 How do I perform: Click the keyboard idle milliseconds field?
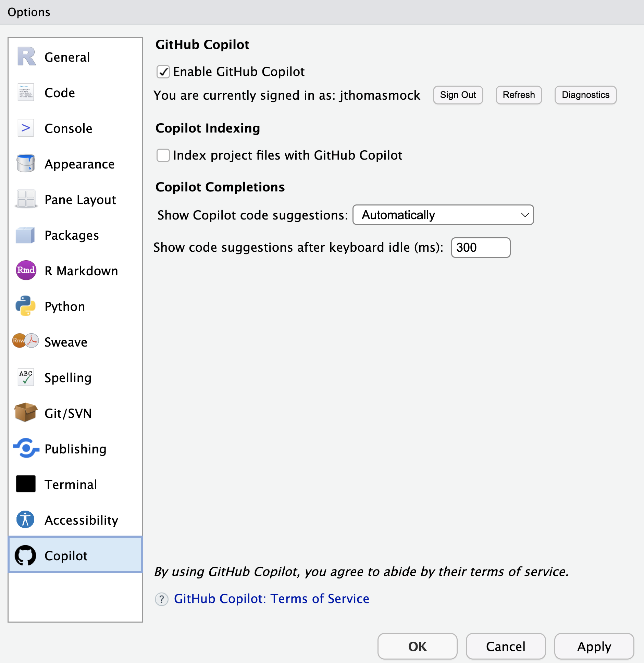pos(481,248)
